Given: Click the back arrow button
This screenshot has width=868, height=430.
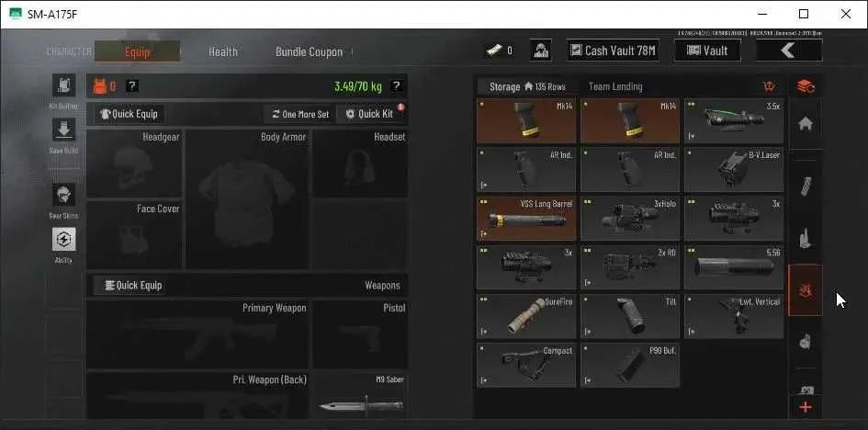Looking at the screenshot, I should [x=788, y=51].
